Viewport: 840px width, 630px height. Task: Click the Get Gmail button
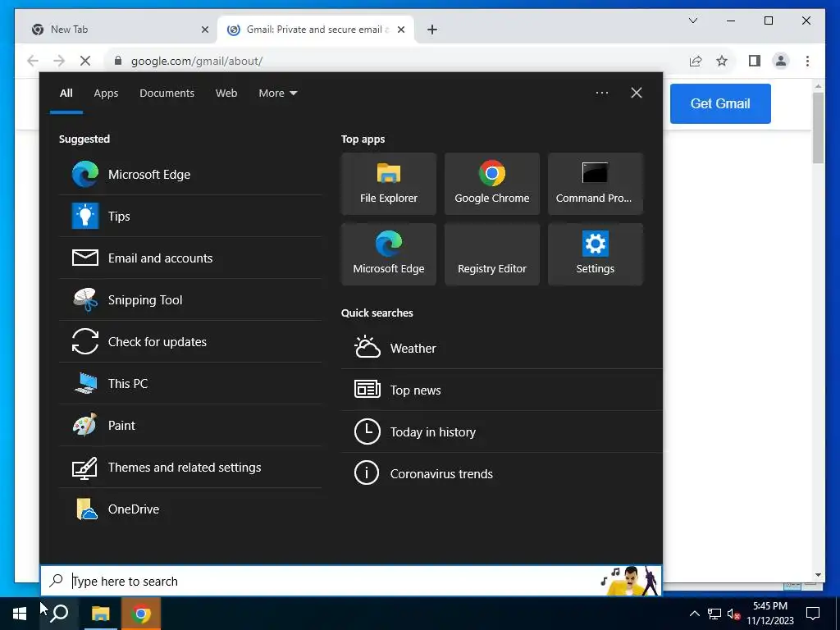pos(720,103)
